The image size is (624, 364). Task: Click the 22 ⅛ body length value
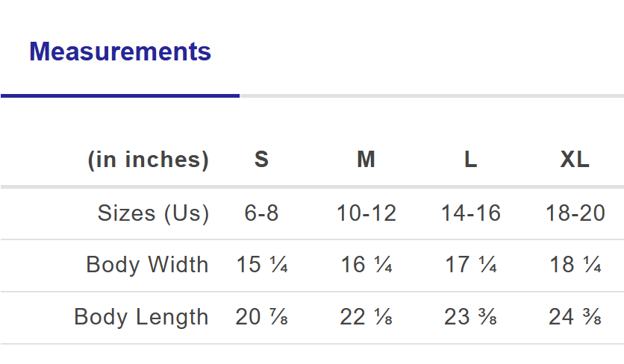(366, 317)
